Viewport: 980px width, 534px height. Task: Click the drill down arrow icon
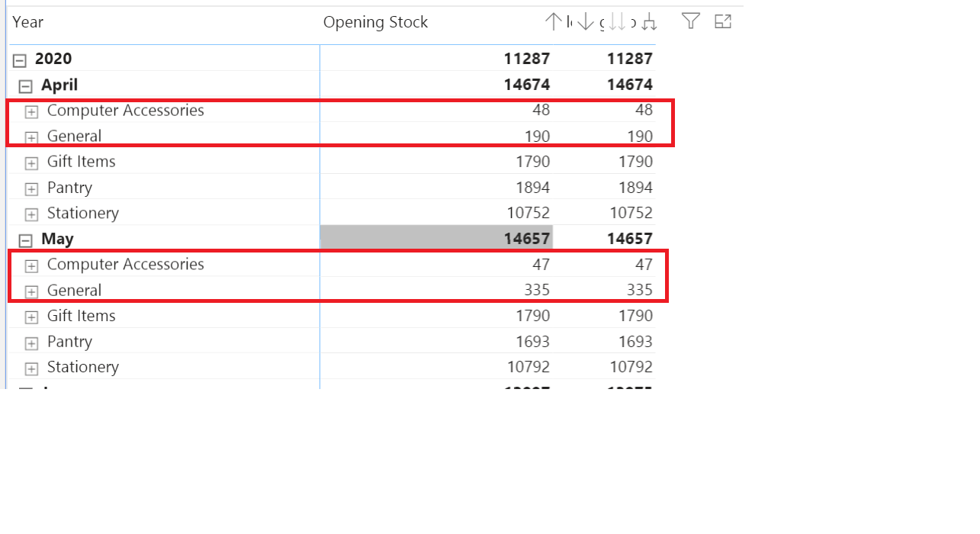point(585,21)
